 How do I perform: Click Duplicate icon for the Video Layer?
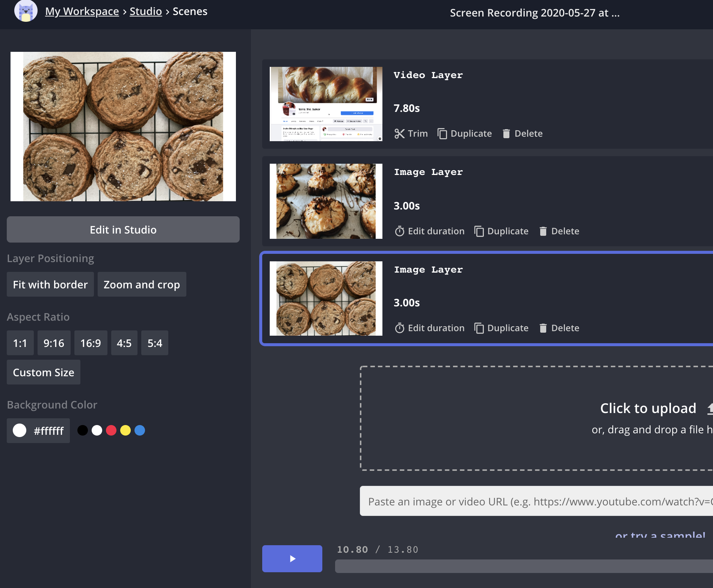442,134
